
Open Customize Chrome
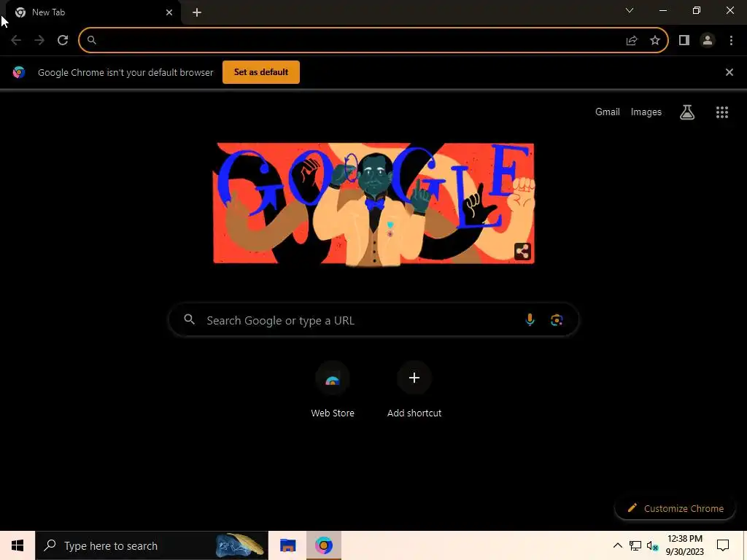point(676,508)
